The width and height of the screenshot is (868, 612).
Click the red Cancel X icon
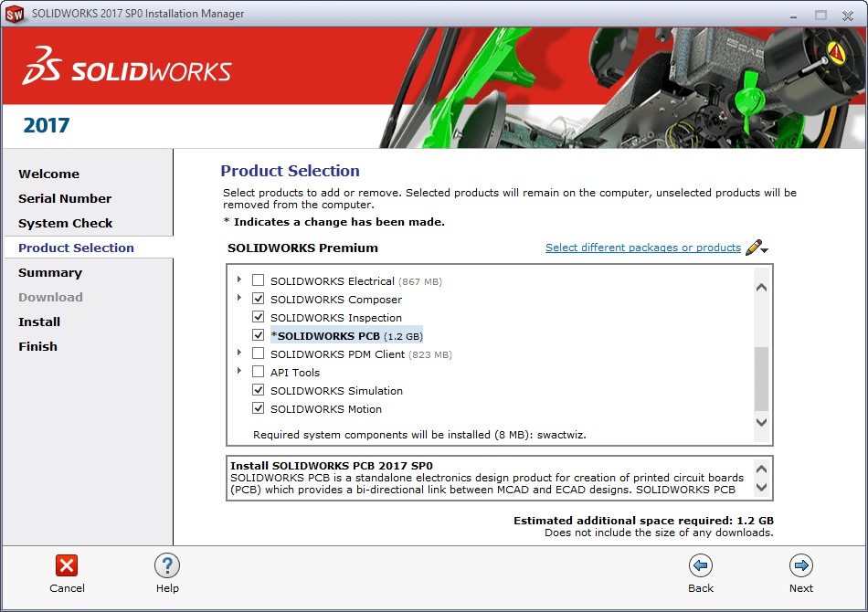tap(67, 565)
